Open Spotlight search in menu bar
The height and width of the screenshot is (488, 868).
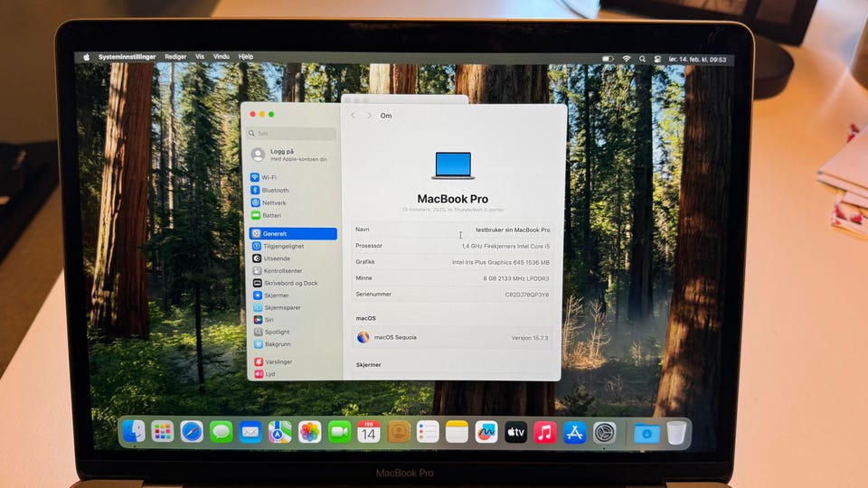(642, 60)
